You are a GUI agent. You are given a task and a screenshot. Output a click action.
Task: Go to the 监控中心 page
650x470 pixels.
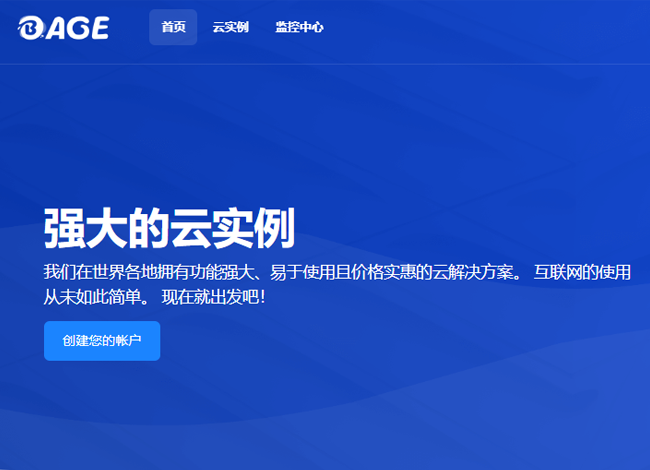point(299,27)
